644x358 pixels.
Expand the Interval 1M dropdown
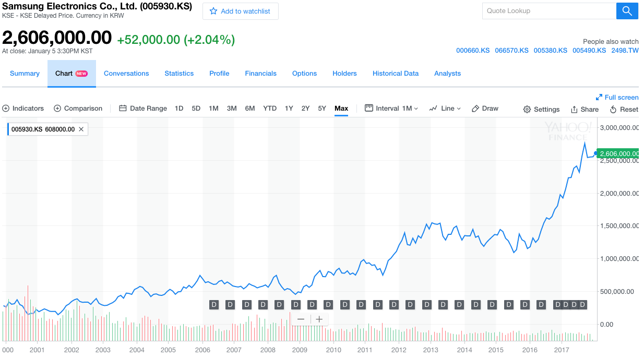click(x=391, y=109)
